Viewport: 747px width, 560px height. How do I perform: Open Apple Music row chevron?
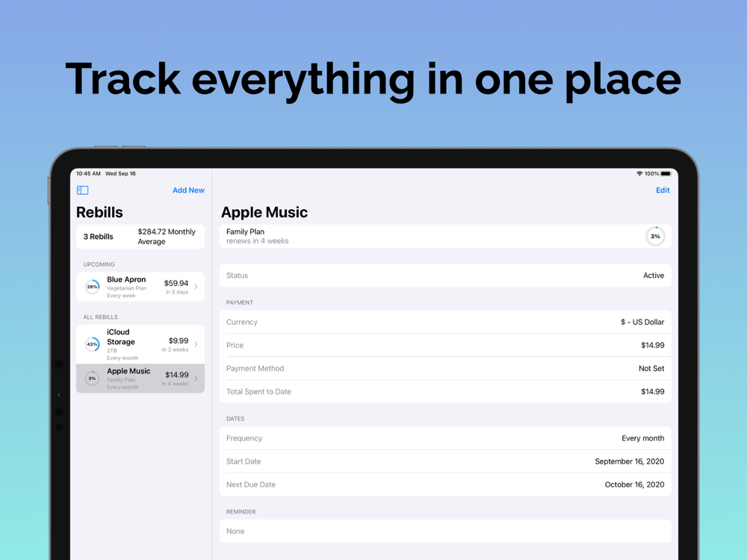tap(196, 378)
